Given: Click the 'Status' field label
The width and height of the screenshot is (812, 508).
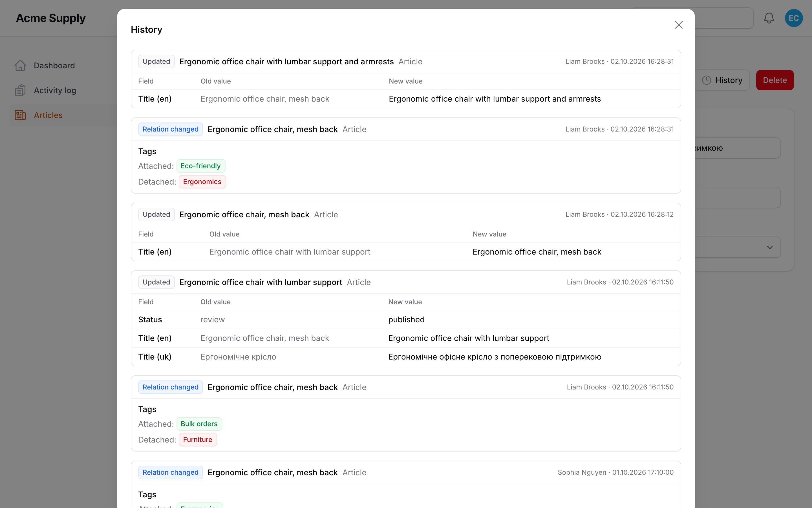Looking at the screenshot, I should [150, 319].
